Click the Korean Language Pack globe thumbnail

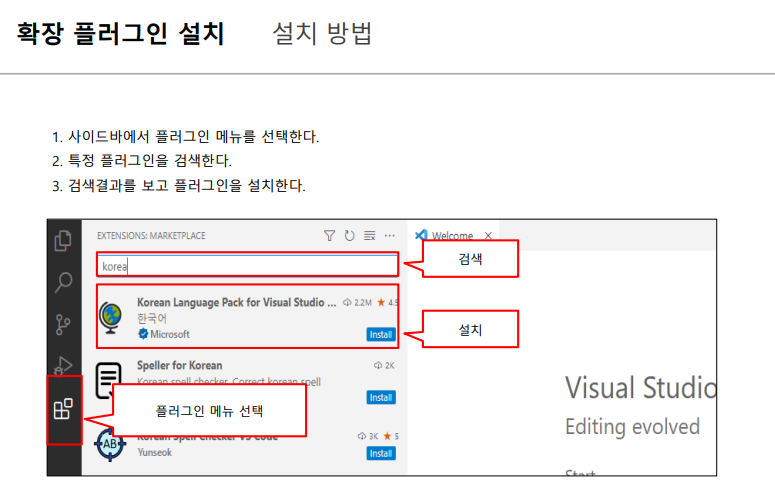pos(111,318)
